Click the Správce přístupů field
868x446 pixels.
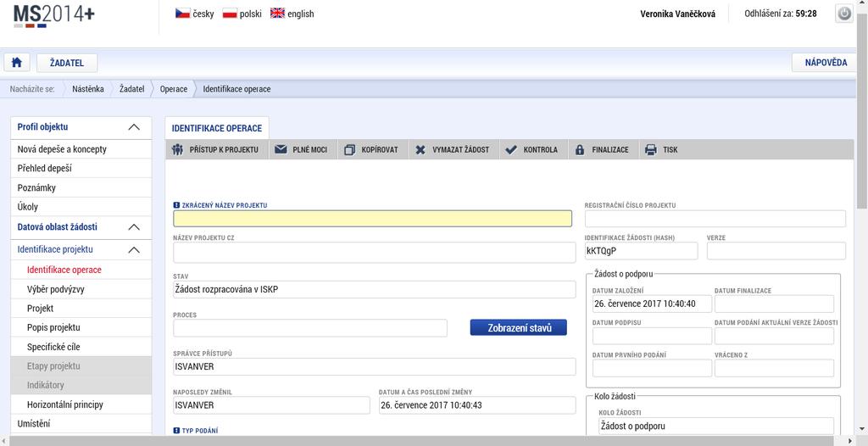coord(374,367)
